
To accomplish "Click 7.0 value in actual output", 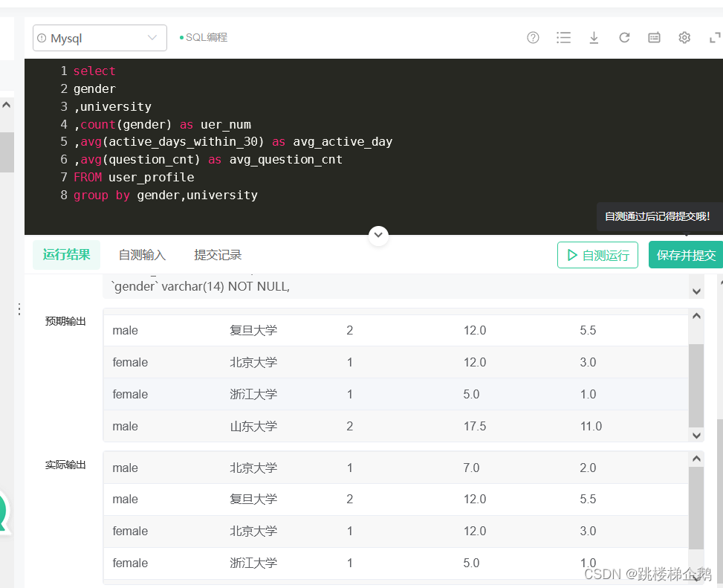I will [471, 468].
